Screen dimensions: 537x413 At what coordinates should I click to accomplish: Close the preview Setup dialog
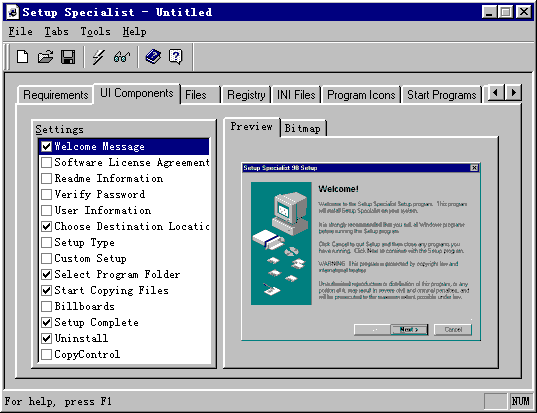474,168
